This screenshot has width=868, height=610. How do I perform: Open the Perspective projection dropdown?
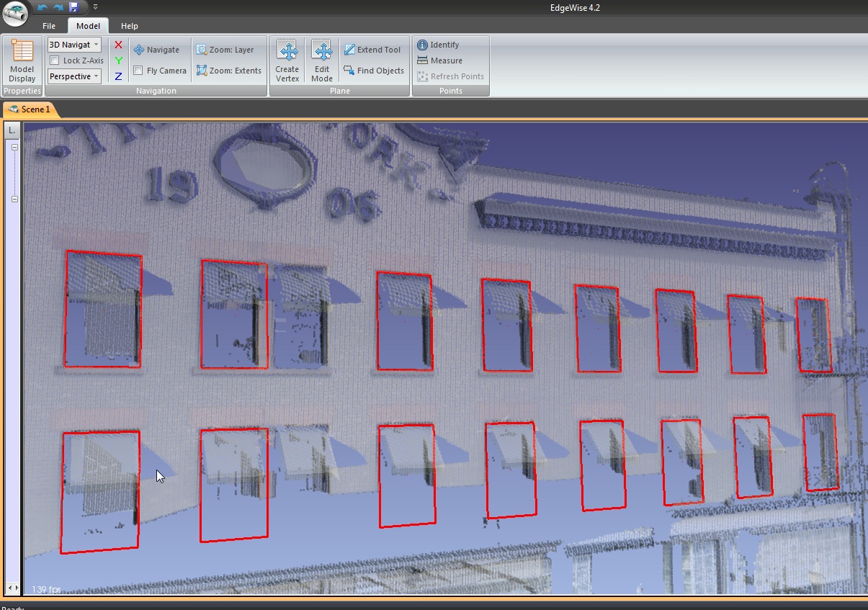click(73, 76)
